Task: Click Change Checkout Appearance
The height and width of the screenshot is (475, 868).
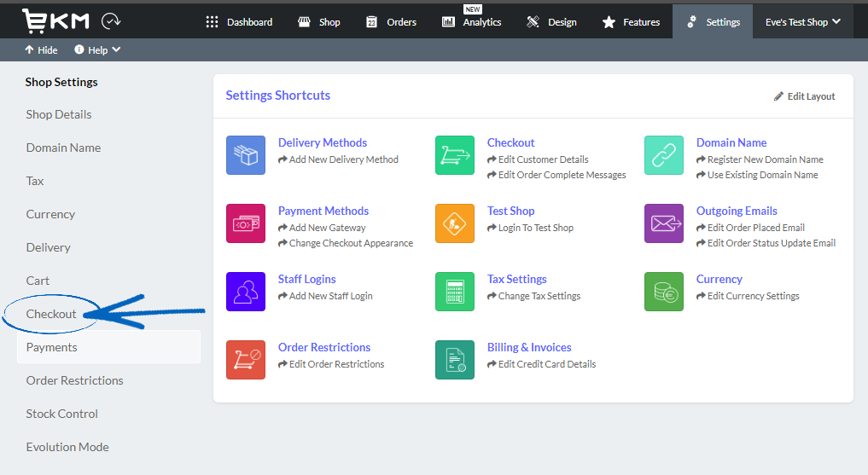Action: pyautogui.click(x=346, y=243)
